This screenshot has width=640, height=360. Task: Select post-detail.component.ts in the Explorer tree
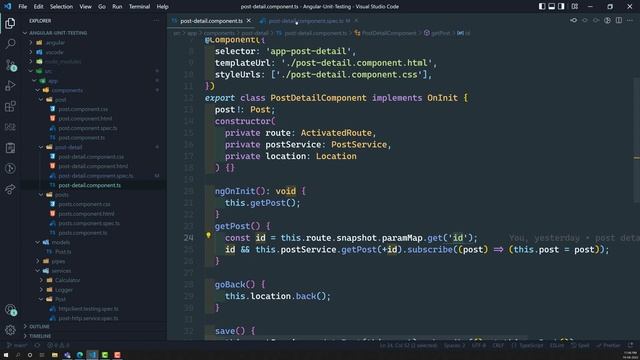(x=89, y=185)
